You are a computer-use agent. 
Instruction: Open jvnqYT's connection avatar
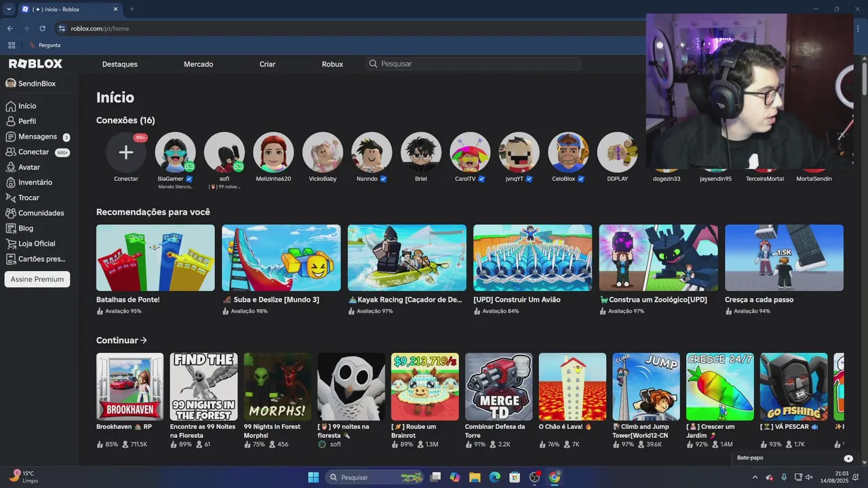519,152
